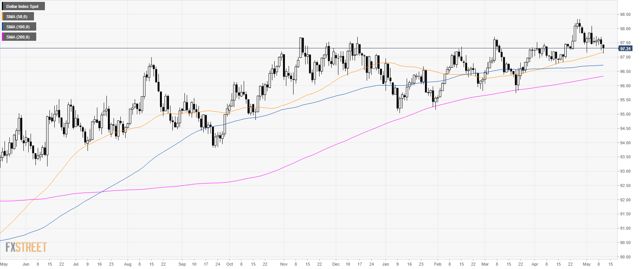Click the Apr label on date axis
The image size is (644, 269).
535,264
